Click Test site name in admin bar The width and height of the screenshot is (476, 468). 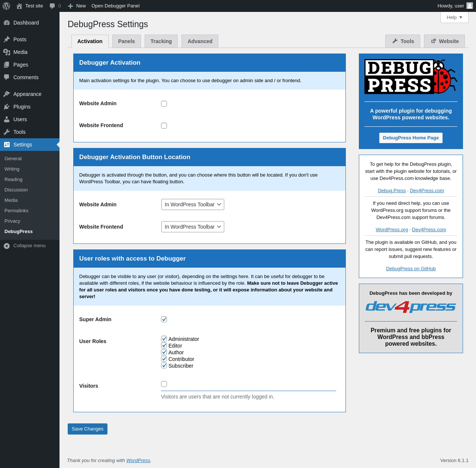tap(34, 6)
